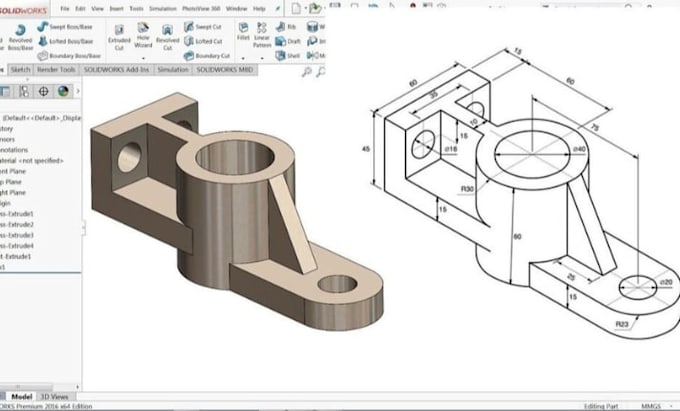Select Boss-Extrude2 in feature tree
680x411 pixels.
pyautogui.click(x=17, y=225)
